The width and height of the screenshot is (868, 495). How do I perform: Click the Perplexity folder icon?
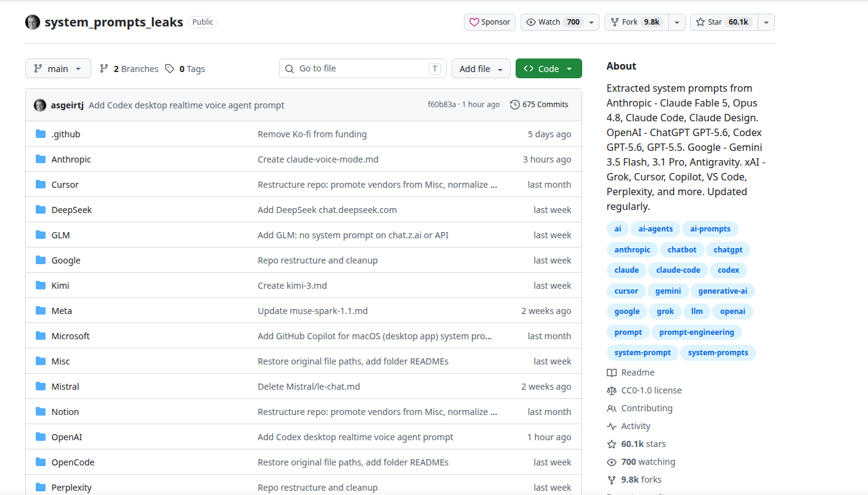click(x=41, y=488)
